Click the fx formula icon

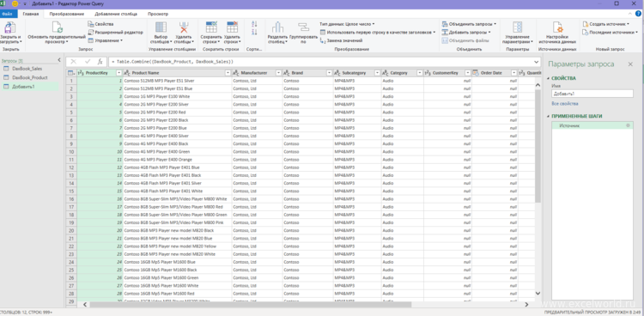(100, 62)
